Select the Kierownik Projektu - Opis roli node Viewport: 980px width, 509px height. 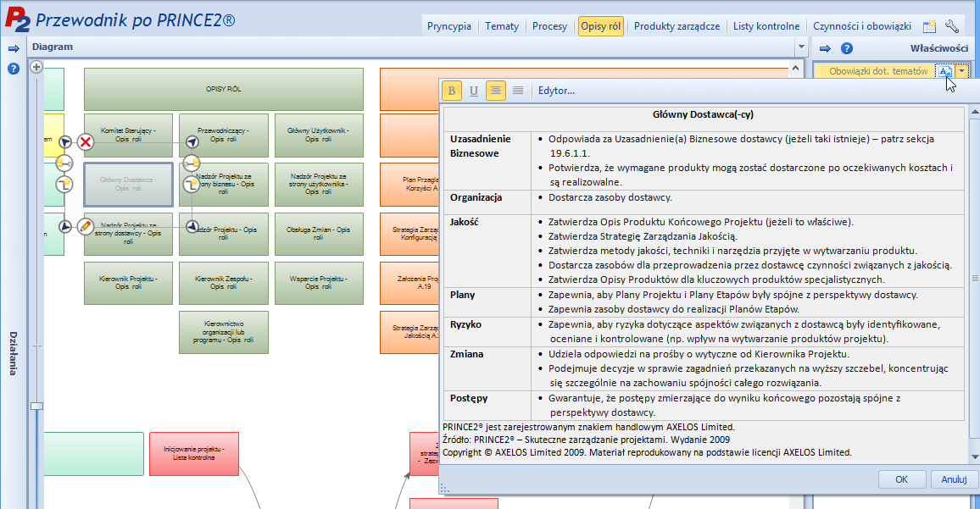click(x=128, y=283)
